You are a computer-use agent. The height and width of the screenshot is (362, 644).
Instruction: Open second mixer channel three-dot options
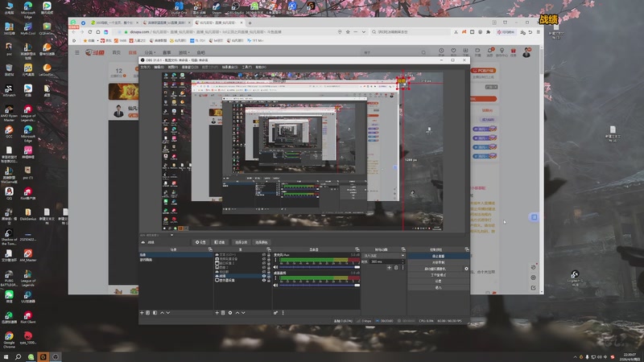pyautogui.click(x=275, y=278)
